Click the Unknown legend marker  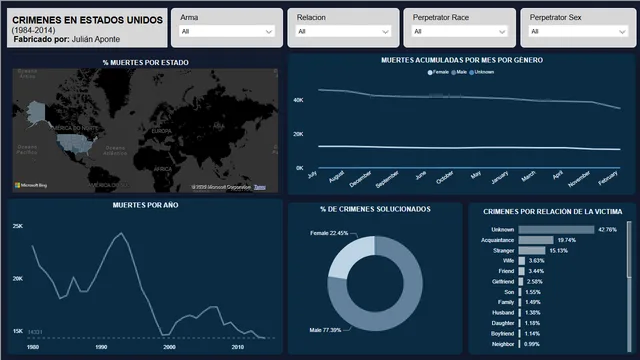click(471, 72)
